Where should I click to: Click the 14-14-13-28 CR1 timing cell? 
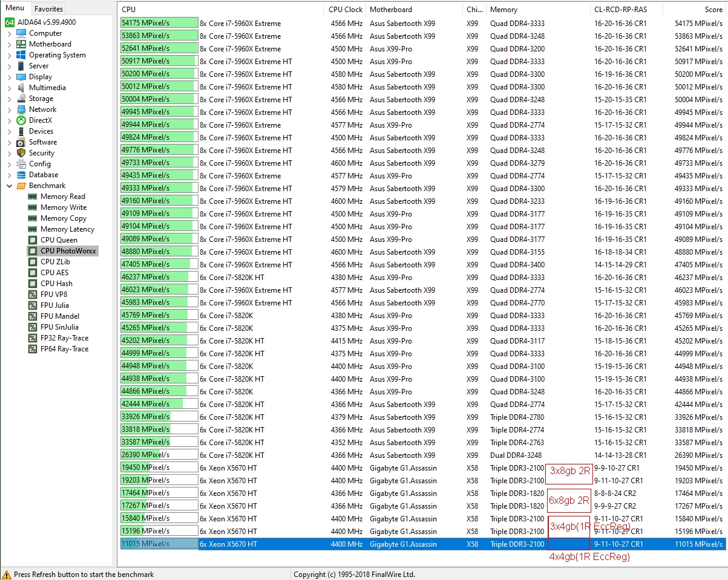pyautogui.click(x=620, y=455)
